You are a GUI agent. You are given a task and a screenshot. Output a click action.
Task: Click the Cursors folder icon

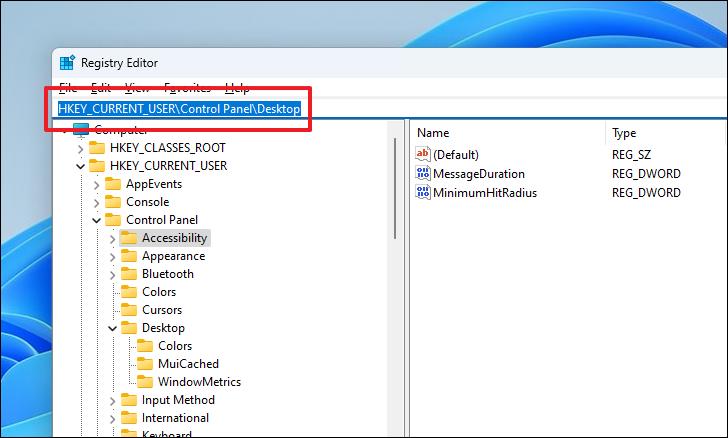pyautogui.click(x=129, y=310)
